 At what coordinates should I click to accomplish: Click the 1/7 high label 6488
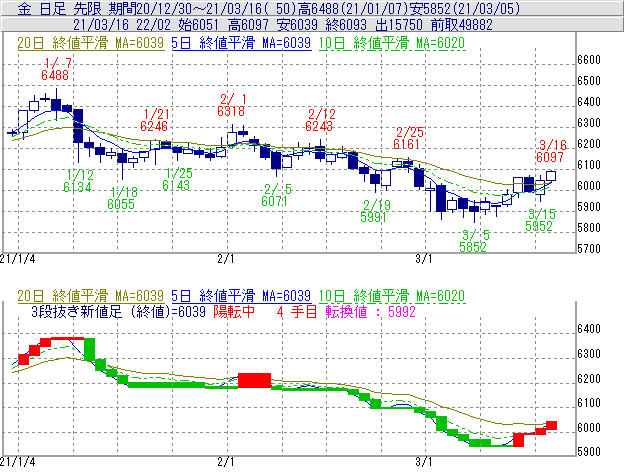click(x=56, y=75)
